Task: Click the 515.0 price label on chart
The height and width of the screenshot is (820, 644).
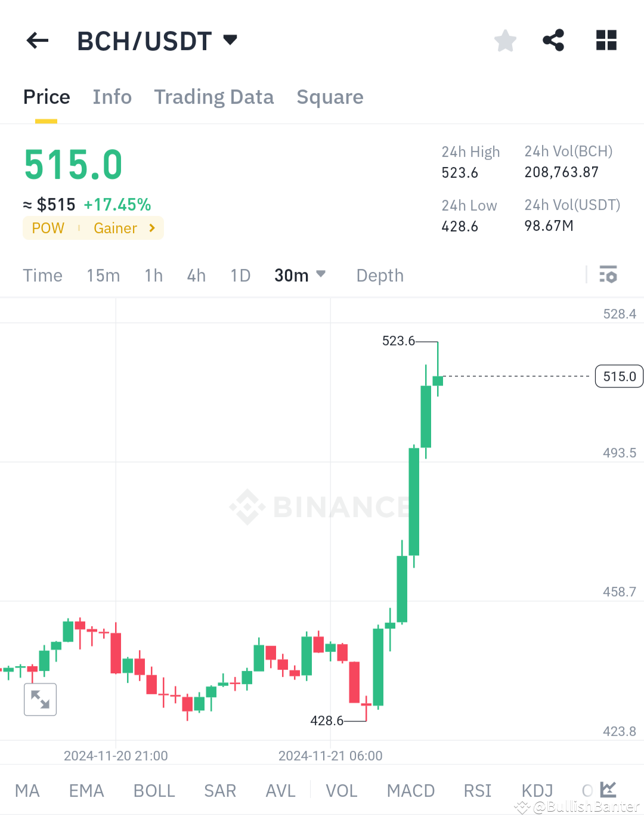Action: click(x=618, y=376)
